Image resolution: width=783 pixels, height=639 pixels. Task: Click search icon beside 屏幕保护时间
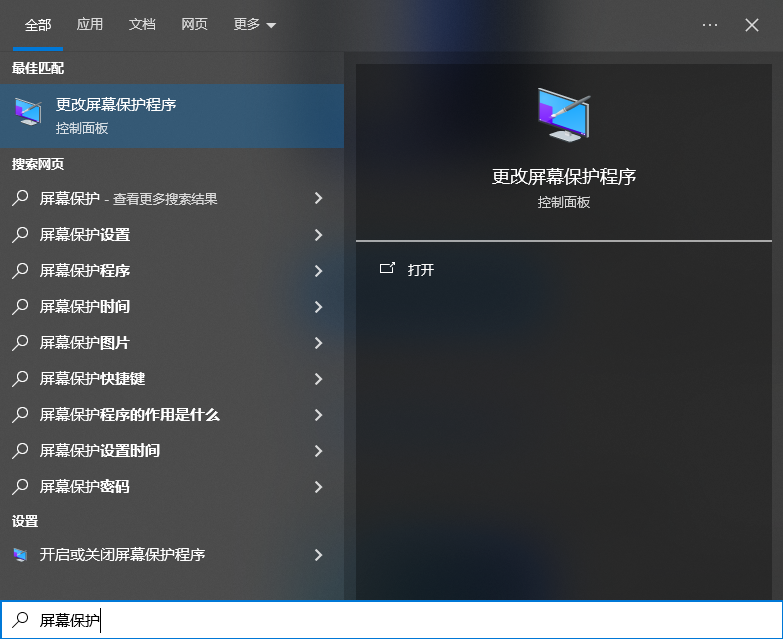(x=20, y=306)
